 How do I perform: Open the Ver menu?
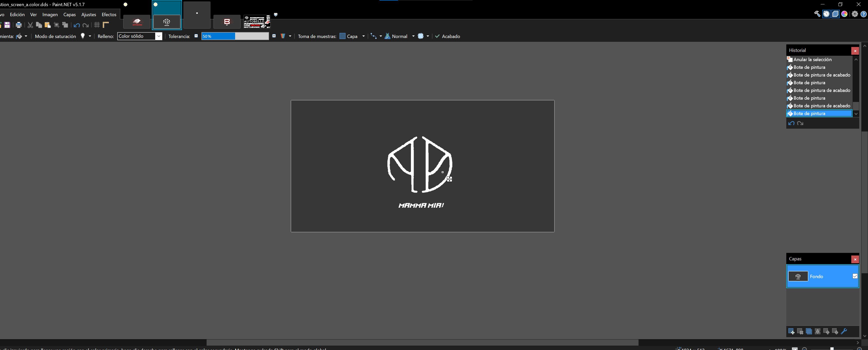(x=33, y=14)
